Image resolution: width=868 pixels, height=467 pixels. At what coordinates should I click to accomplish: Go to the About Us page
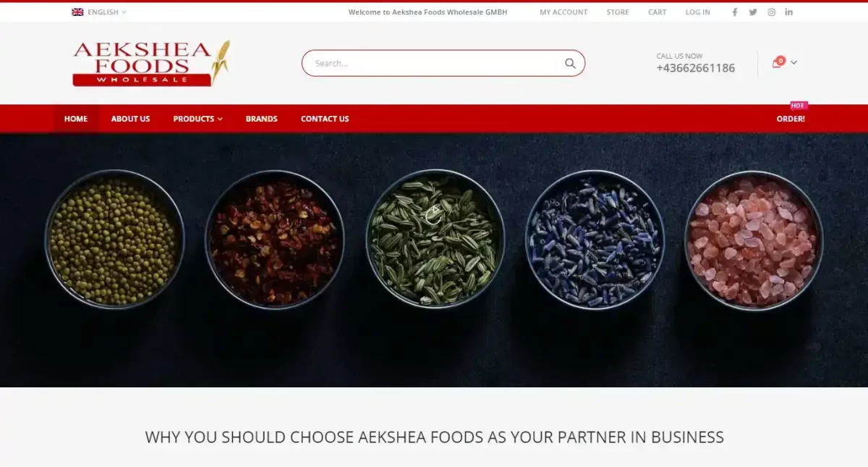click(130, 119)
